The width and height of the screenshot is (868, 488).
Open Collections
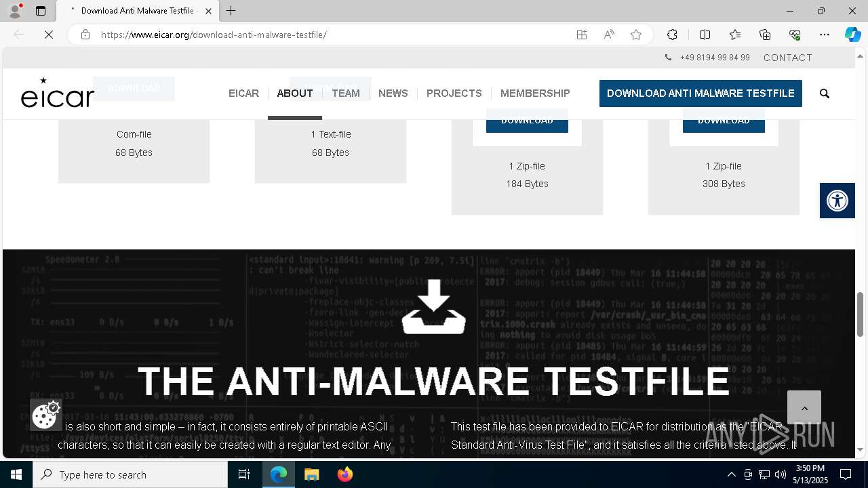click(x=765, y=35)
